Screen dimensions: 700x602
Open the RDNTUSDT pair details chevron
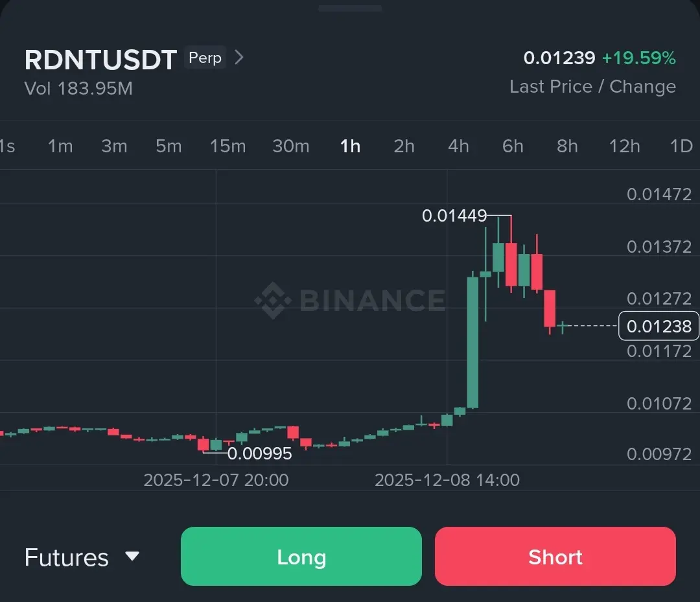pyautogui.click(x=239, y=58)
